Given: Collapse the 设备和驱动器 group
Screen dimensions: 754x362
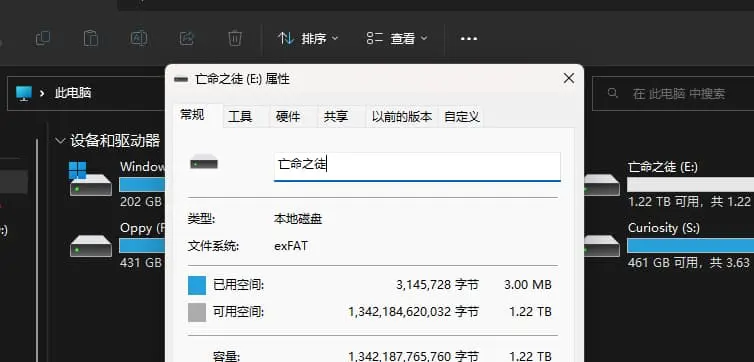Looking at the screenshot, I should point(61,141).
